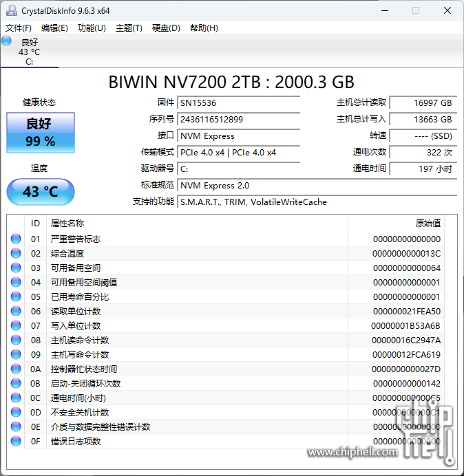Viewport: 464px width, 476px height.
Task: Click the 固件 SN15536 firmware field
Action: pyautogui.click(x=238, y=102)
